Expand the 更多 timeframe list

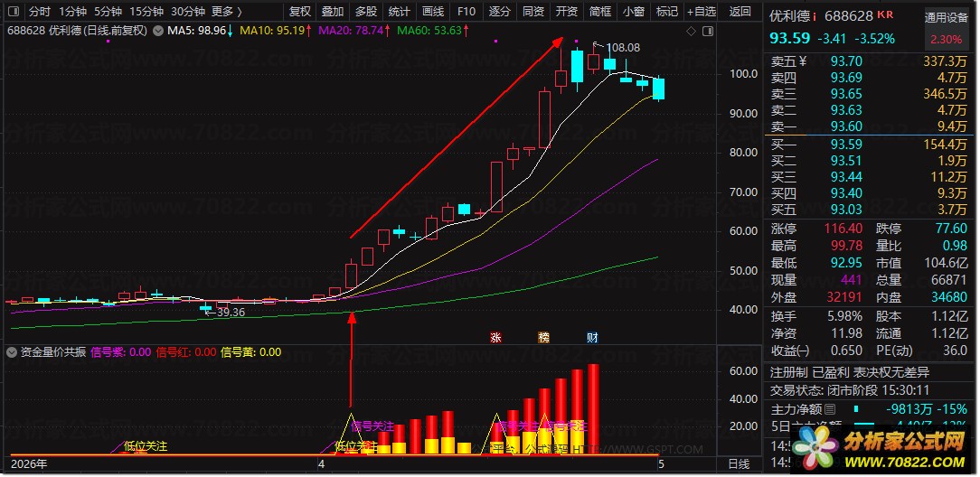point(226,11)
